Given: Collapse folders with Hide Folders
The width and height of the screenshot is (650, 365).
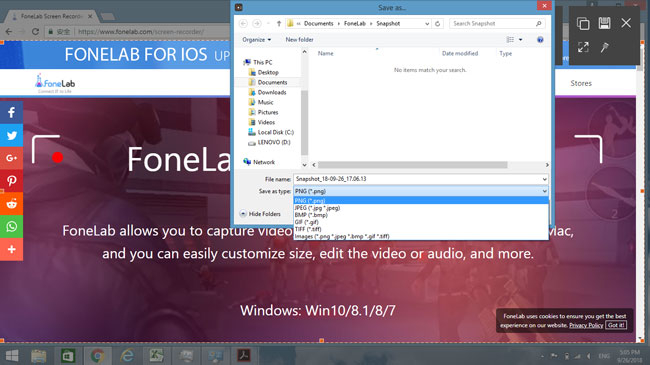Looking at the screenshot, I should click(x=260, y=214).
